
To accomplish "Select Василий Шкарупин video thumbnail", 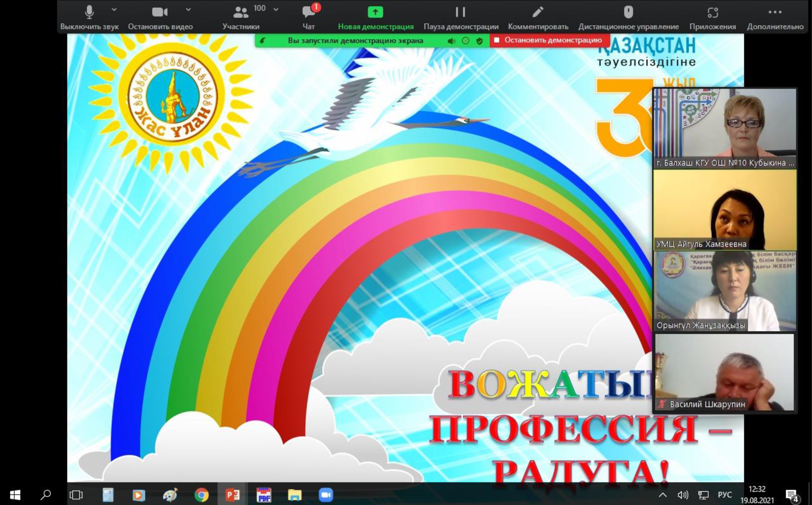I will click(x=724, y=373).
